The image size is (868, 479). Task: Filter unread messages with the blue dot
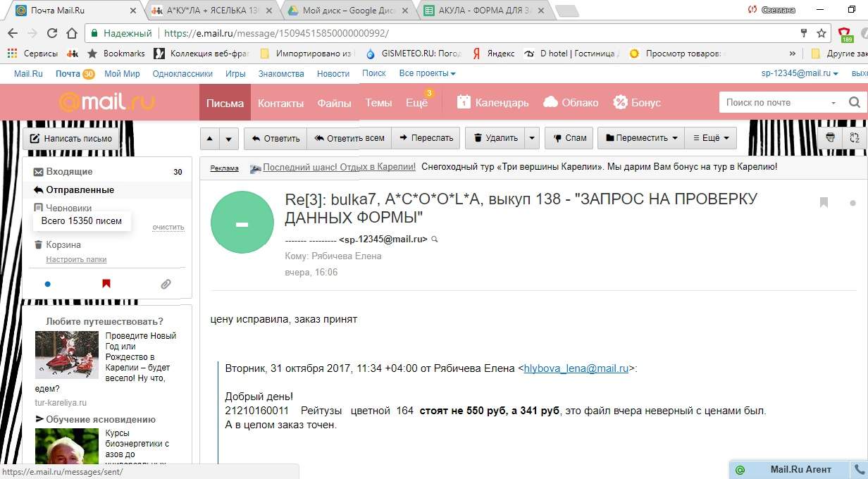(48, 284)
